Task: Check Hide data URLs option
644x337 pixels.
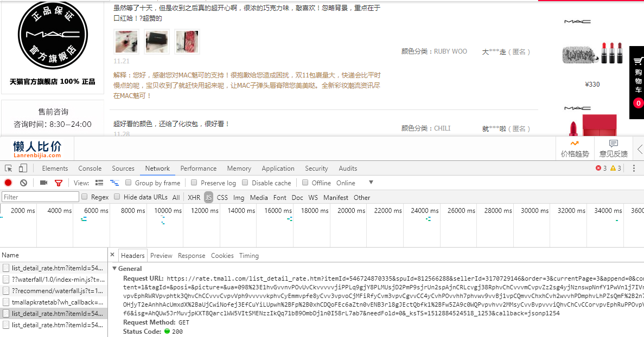Action: tap(117, 197)
